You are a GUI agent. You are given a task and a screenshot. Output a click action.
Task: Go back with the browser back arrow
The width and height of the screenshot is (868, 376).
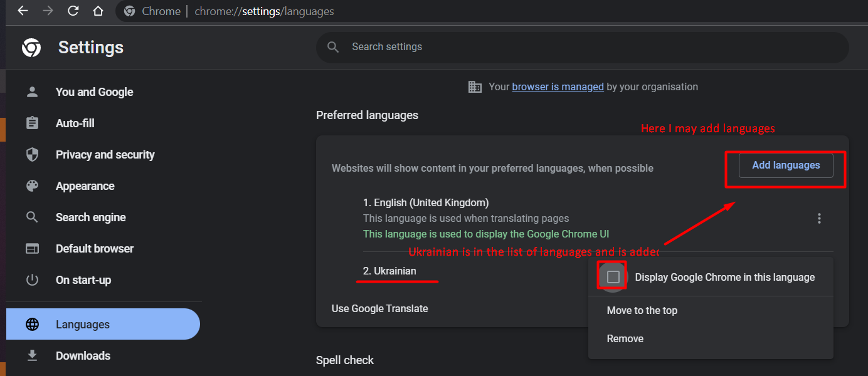23,11
